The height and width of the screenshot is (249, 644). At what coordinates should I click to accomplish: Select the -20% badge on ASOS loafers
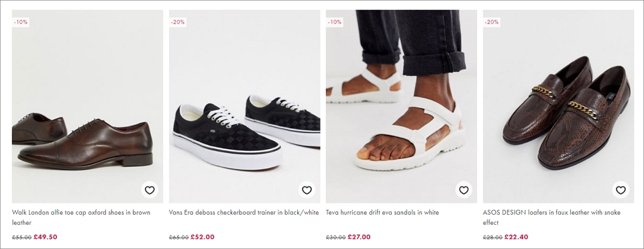coord(492,22)
